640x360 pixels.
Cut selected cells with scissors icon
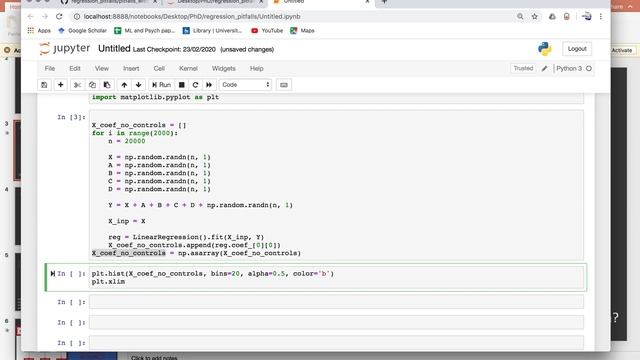77,85
